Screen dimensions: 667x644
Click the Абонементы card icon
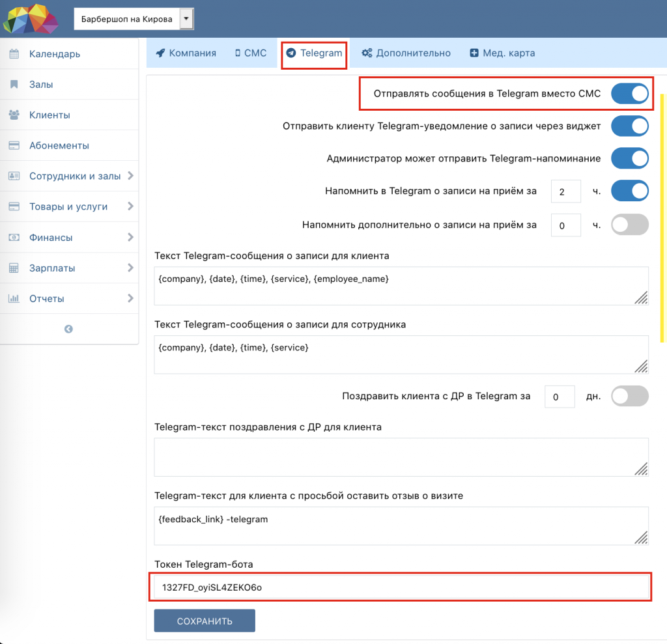[14, 145]
